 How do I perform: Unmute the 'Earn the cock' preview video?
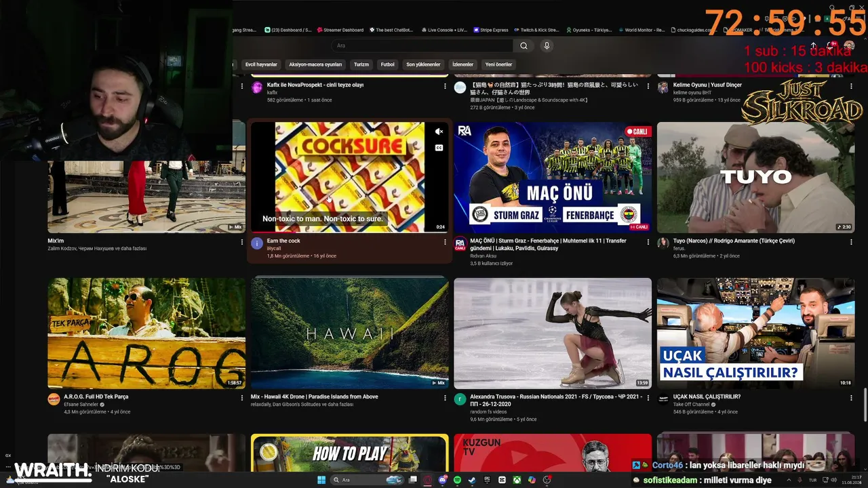click(439, 131)
